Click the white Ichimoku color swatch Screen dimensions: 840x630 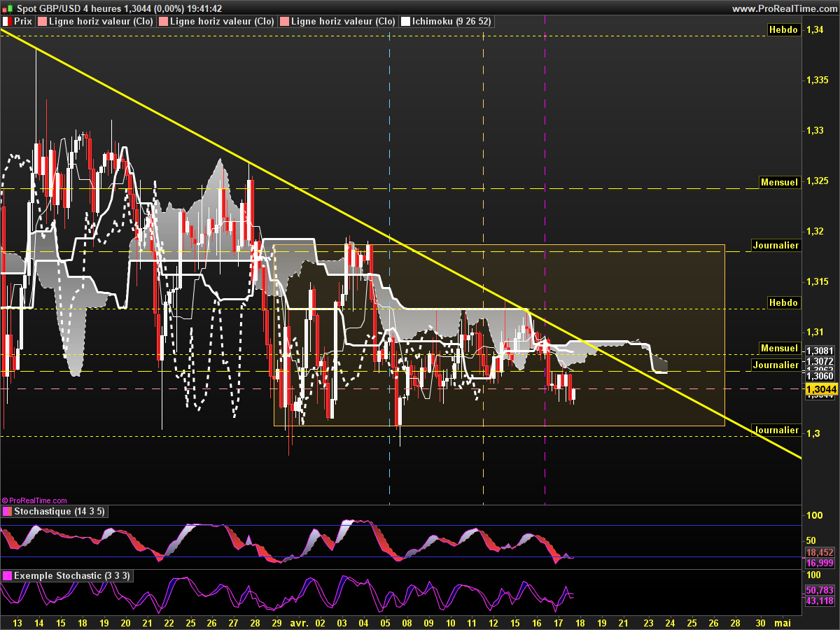[405, 22]
